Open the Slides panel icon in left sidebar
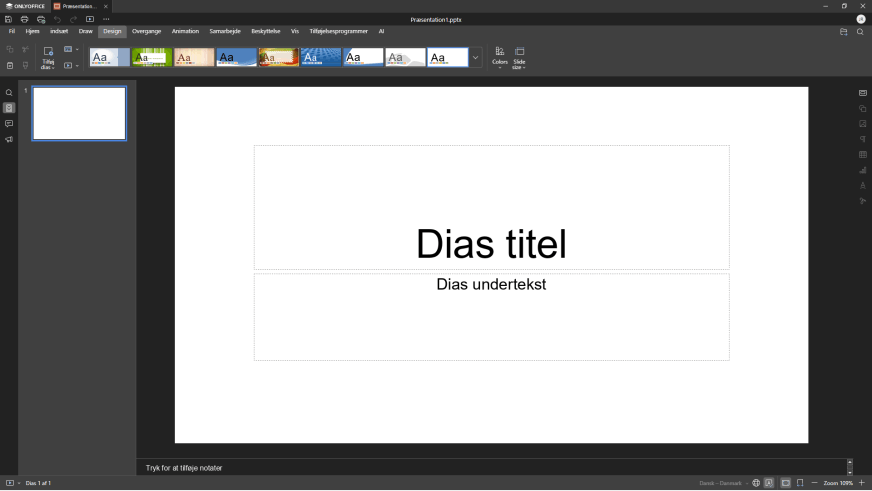The height and width of the screenshot is (491, 872). coord(9,108)
